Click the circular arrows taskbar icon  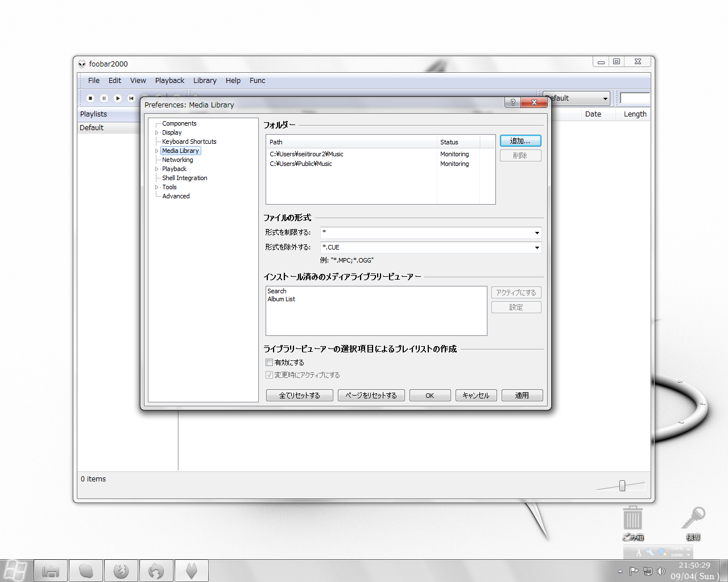(156, 571)
